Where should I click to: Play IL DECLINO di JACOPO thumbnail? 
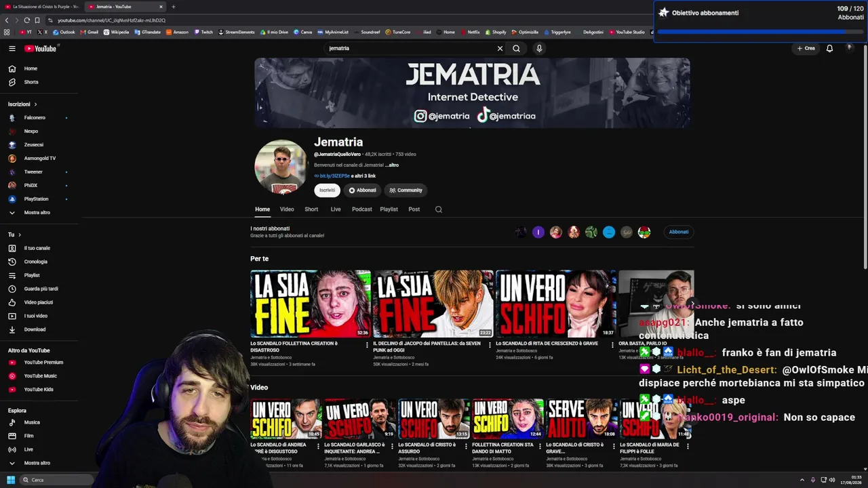click(433, 304)
